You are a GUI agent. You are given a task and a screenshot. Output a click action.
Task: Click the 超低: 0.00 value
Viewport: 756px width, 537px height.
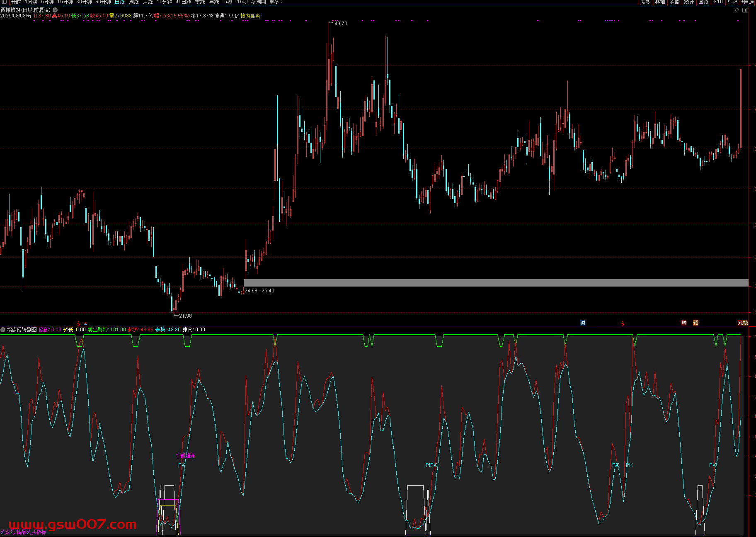click(75, 330)
